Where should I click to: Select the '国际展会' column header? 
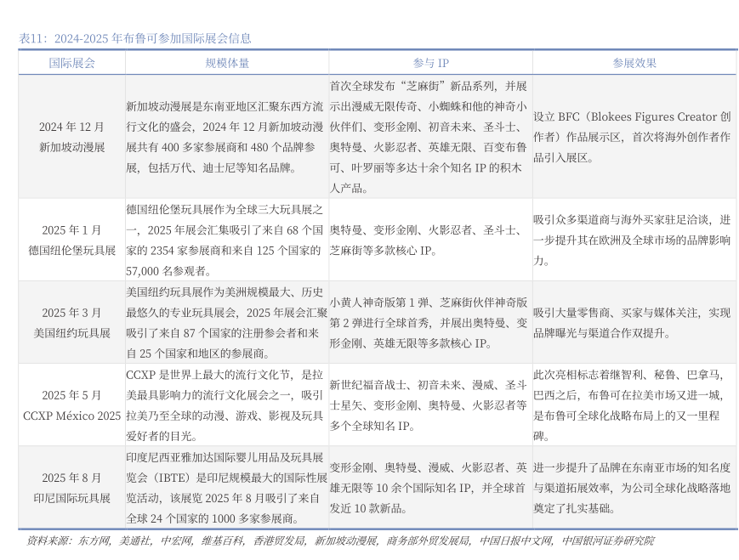(72, 63)
